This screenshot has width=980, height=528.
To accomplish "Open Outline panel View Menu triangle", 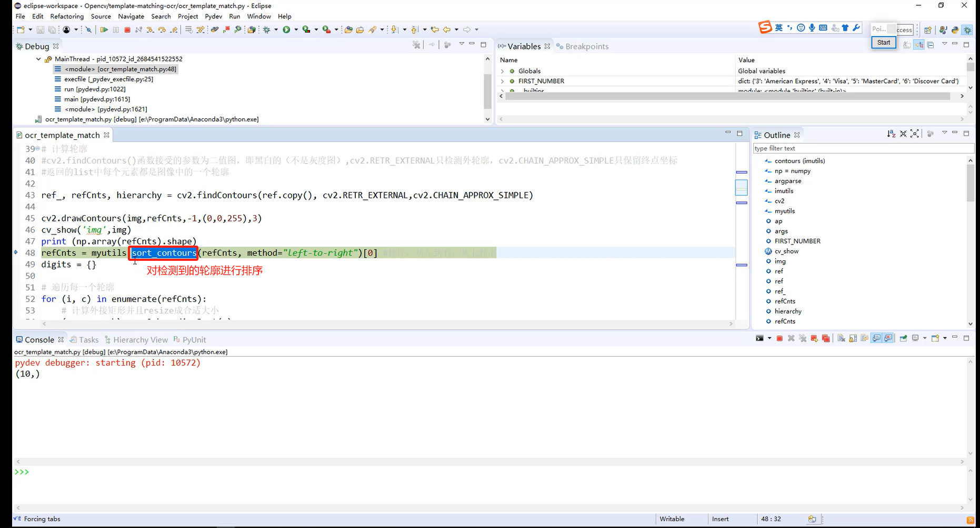I will 945,133.
